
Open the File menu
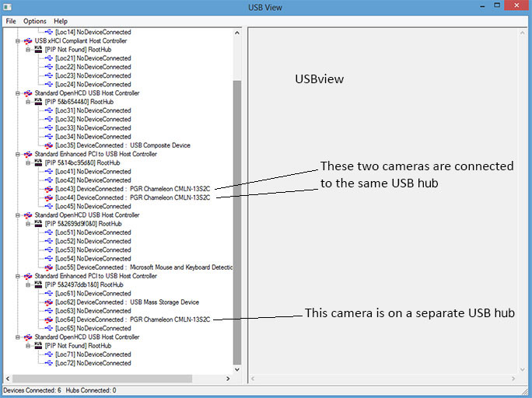tap(11, 21)
